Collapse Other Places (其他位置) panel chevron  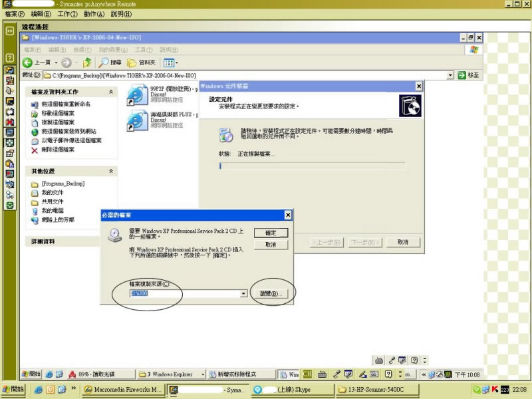(111, 172)
